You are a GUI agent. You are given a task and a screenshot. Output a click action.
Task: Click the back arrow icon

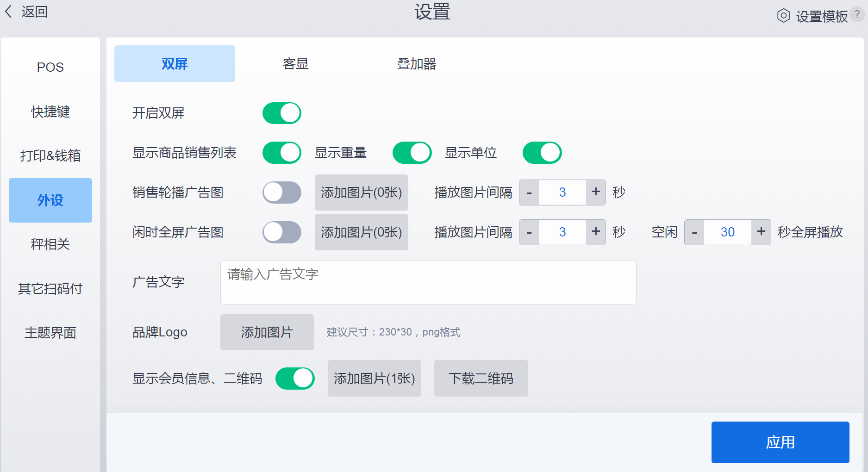(9, 12)
